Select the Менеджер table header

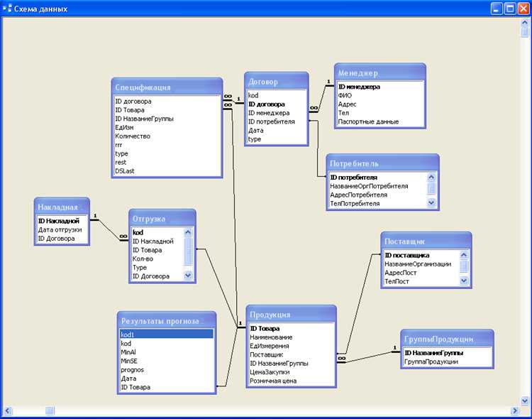point(379,72)
